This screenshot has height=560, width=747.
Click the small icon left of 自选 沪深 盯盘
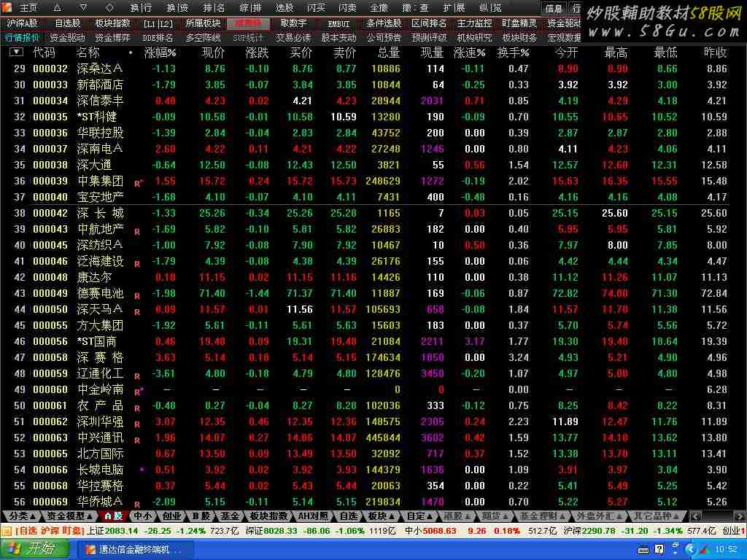coord(6,531)
